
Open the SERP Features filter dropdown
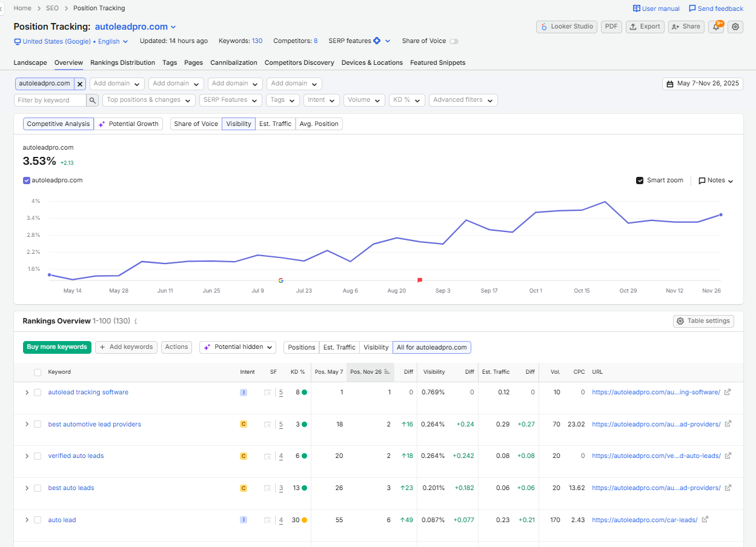pyautogui.click(x=230, y=100)
